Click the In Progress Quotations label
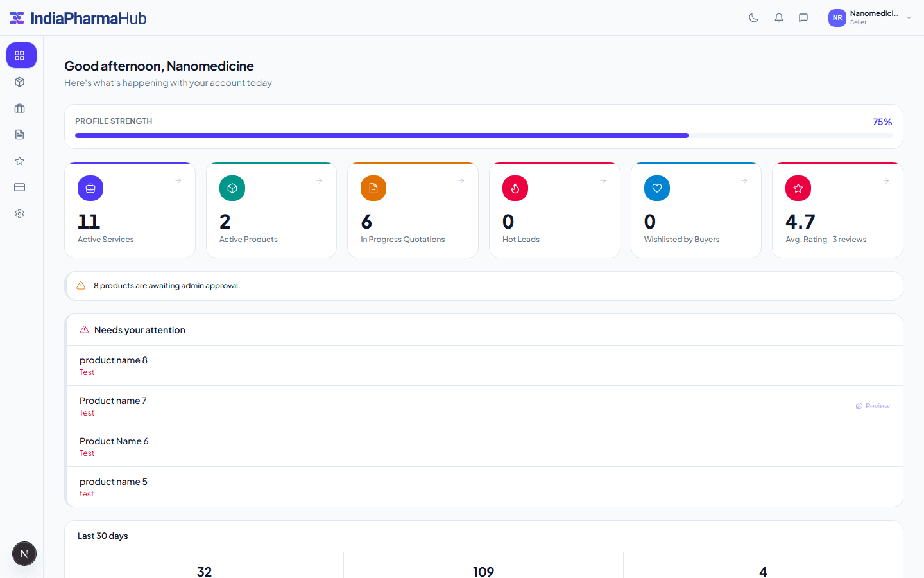Viewport: 924px width, 578px height. click(x=403, y=240)
